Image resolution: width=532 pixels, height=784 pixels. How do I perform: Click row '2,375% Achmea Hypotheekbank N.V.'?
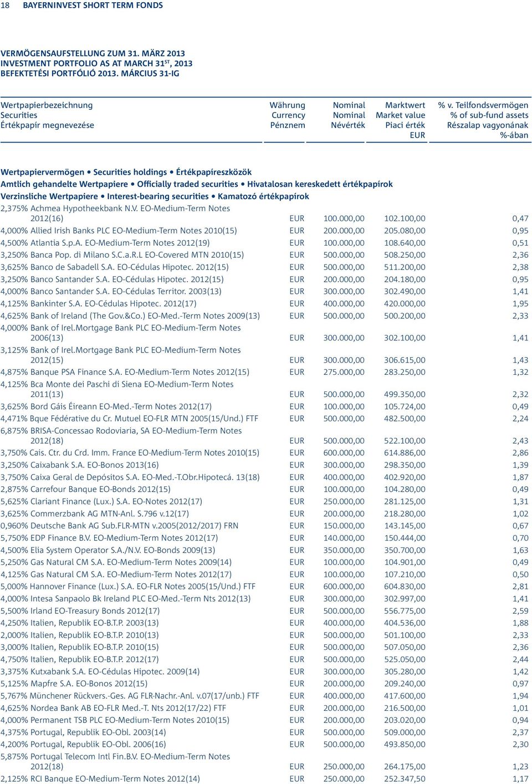coord(264,213)
